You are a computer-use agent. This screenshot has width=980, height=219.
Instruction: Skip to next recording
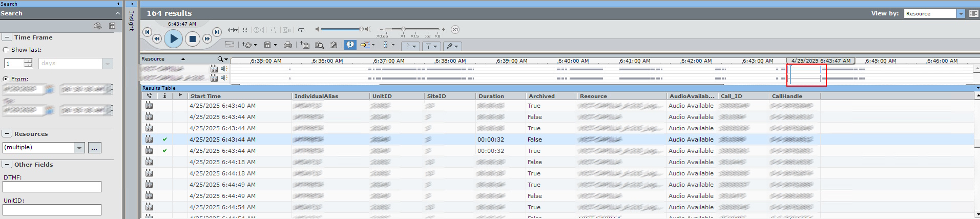217,32
